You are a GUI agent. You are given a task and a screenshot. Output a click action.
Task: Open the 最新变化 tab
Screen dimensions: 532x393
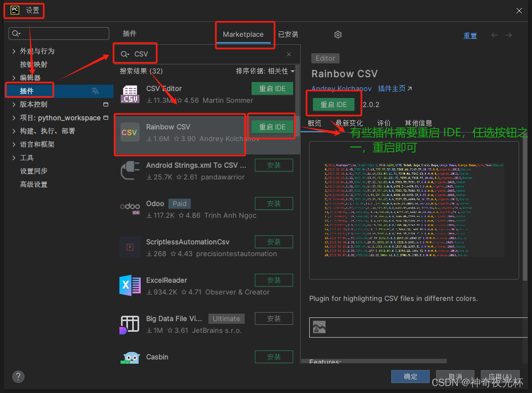[x=349, y=123]
